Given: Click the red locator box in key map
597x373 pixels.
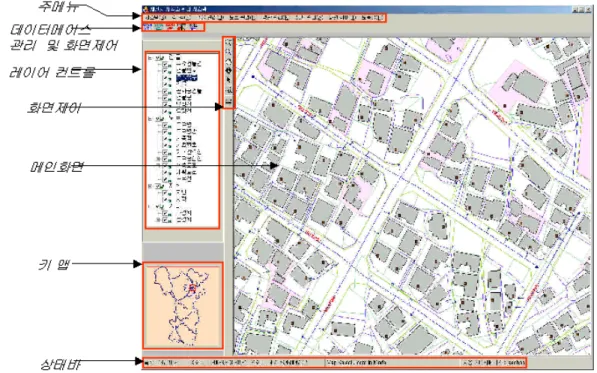Looking at the screenshot, I should click(192, 288).
